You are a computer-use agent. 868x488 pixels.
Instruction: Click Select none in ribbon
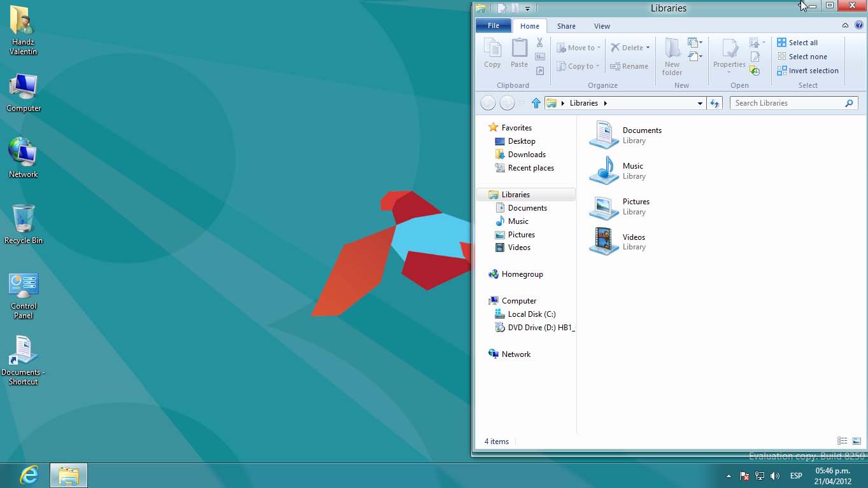[x=802, y=57]
